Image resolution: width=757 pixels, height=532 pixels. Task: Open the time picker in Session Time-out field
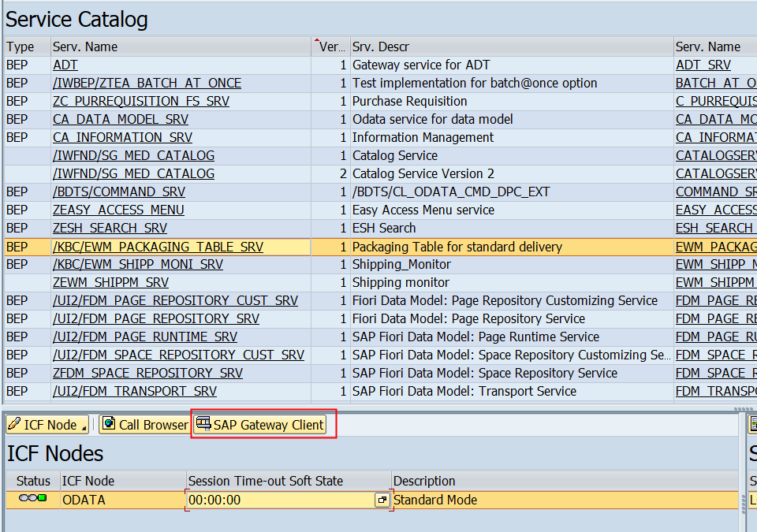click(382, 500)
